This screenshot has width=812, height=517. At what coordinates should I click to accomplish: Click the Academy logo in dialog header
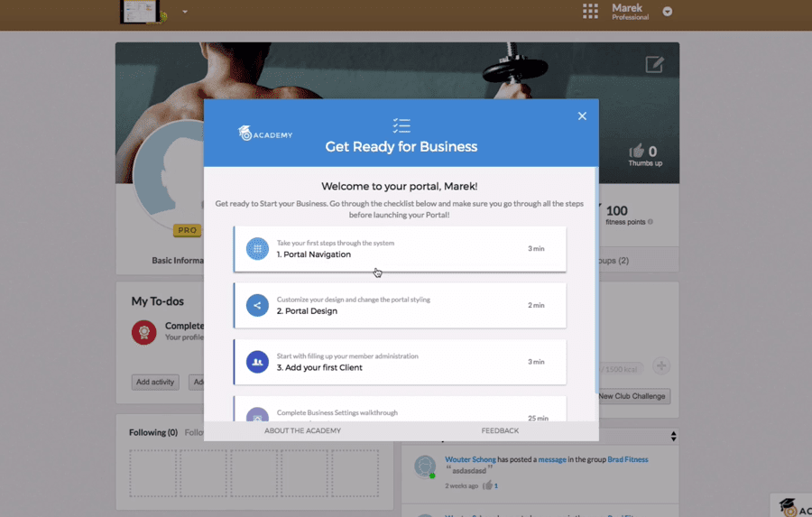point(265,134)
